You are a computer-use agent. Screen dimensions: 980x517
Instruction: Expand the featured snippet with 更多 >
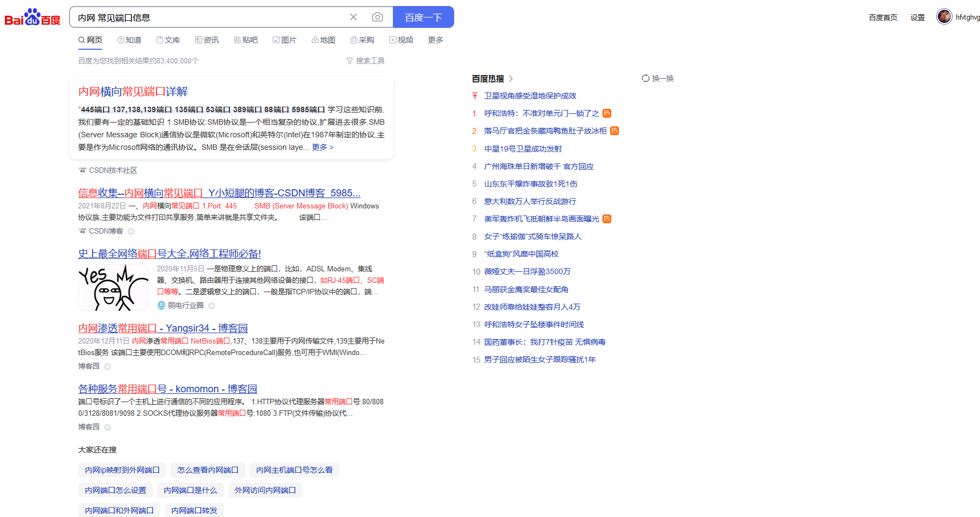[323, 147]
